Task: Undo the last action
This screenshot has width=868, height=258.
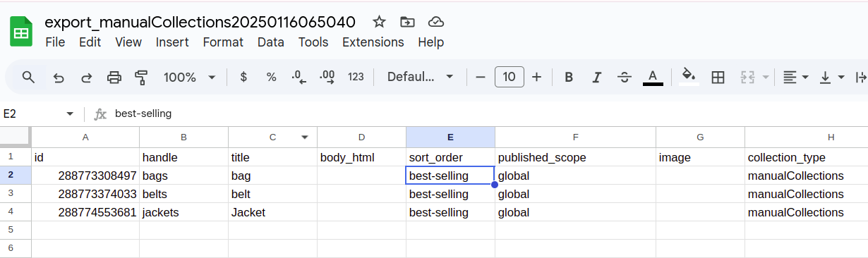Action: point(59,77)
